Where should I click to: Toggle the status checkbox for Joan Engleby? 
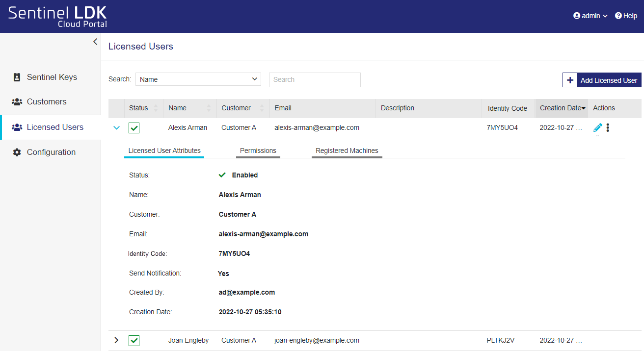[134, 340]
